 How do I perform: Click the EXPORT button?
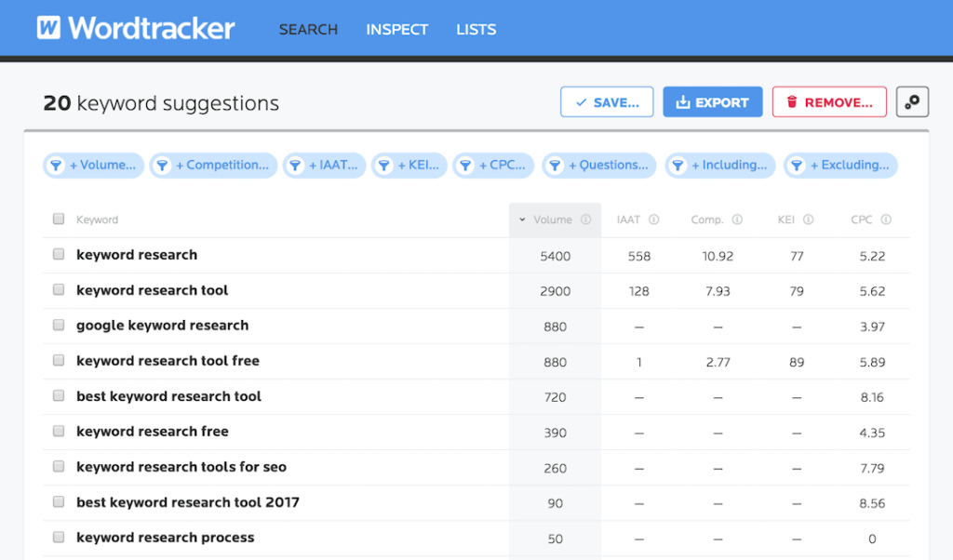[712, 102]
